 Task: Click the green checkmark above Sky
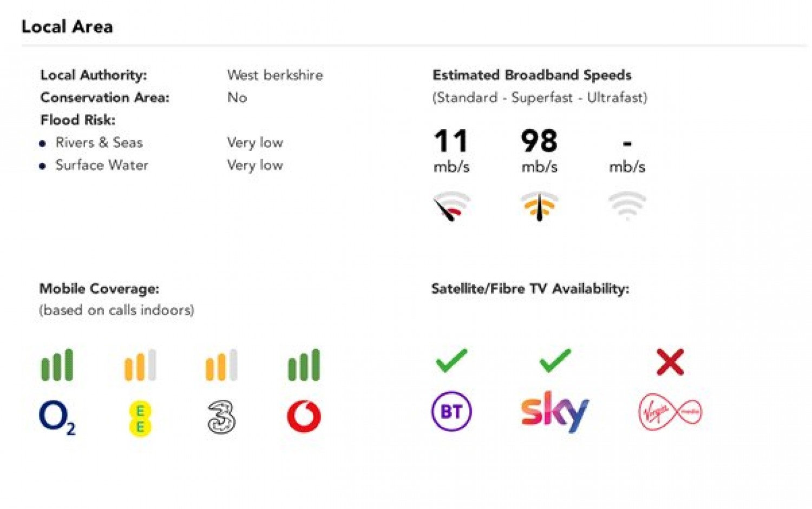(x=555, y=361)
